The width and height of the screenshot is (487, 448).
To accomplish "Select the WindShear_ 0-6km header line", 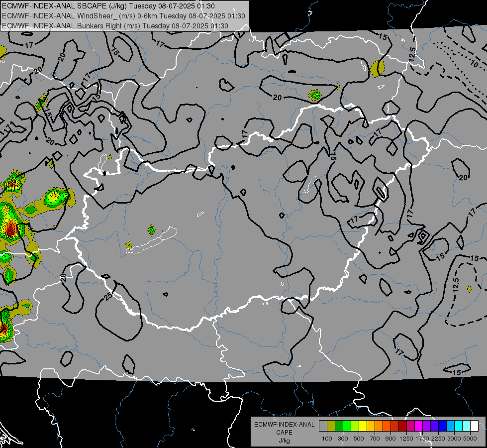I will coord(123,16).
